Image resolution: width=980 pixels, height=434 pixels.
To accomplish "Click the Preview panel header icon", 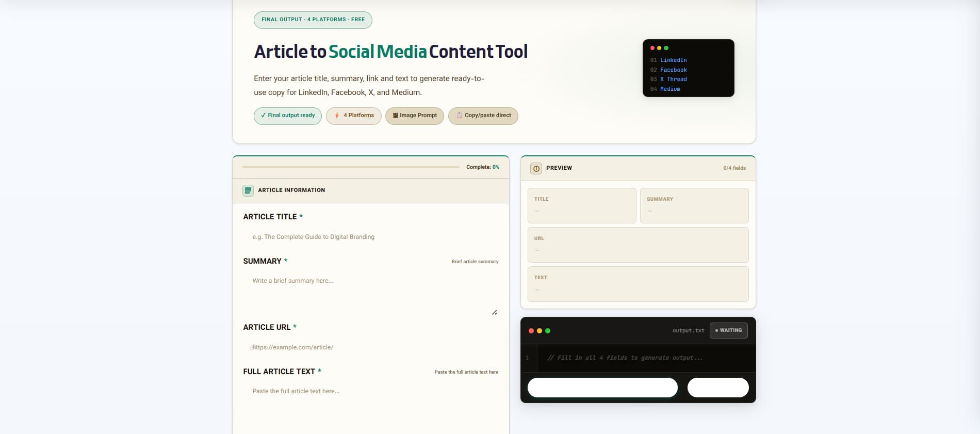I will pyautogui.click(x=536, y=168).
